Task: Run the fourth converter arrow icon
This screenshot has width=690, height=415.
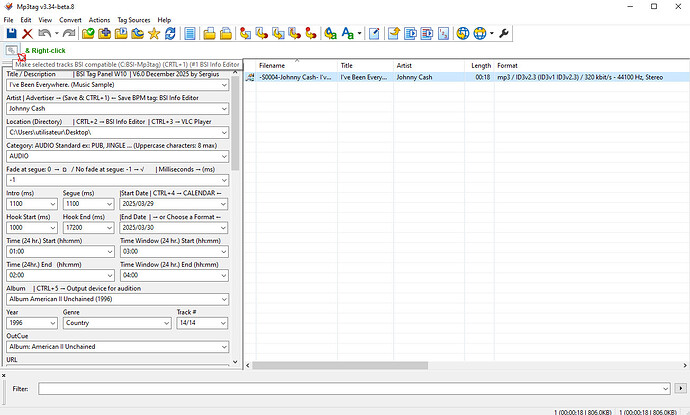Action: 294,33
